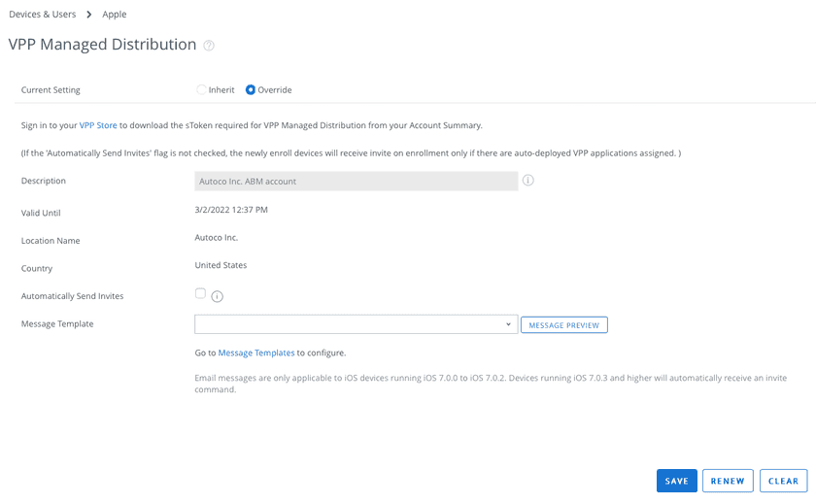Click the info icon next to Description field
816x504 pixels.
[x=528, y=181]
